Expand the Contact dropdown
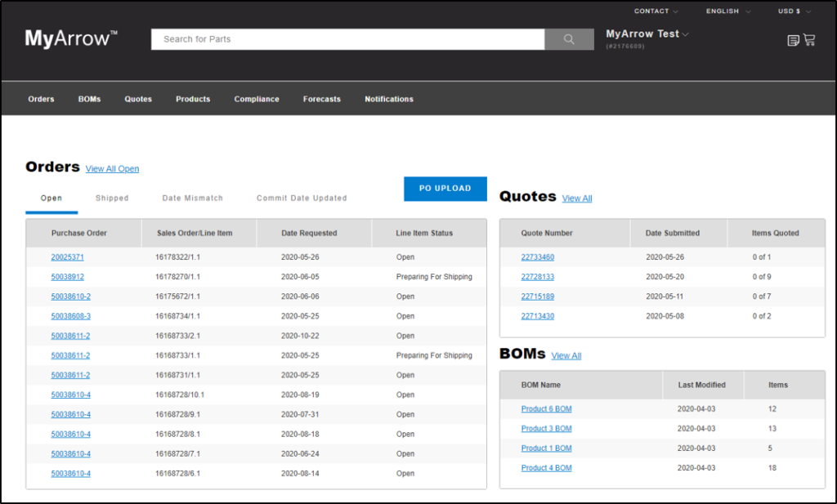 [656, 11]
